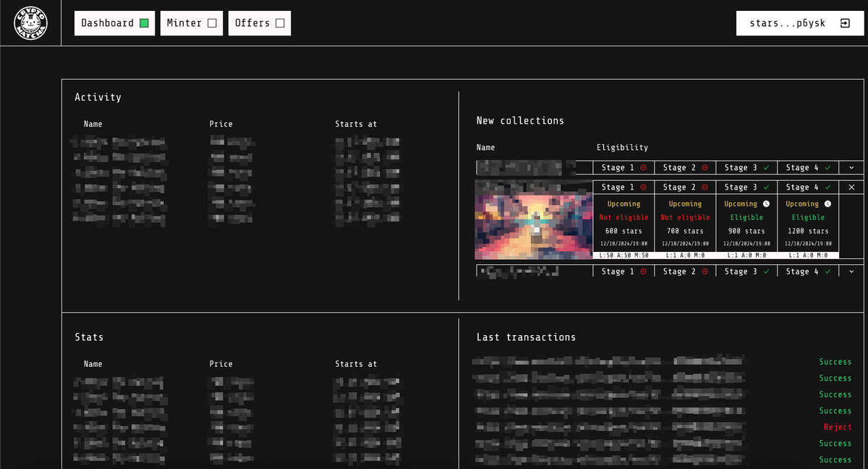Click the green check on first row's Stage 4

click(827, 168)
